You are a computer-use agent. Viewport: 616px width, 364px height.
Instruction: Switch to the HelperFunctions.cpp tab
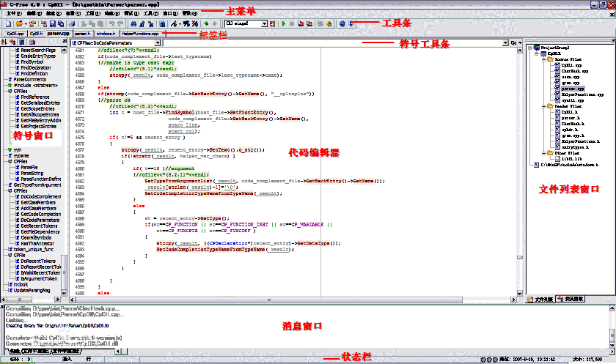click(x=139, y=34)
